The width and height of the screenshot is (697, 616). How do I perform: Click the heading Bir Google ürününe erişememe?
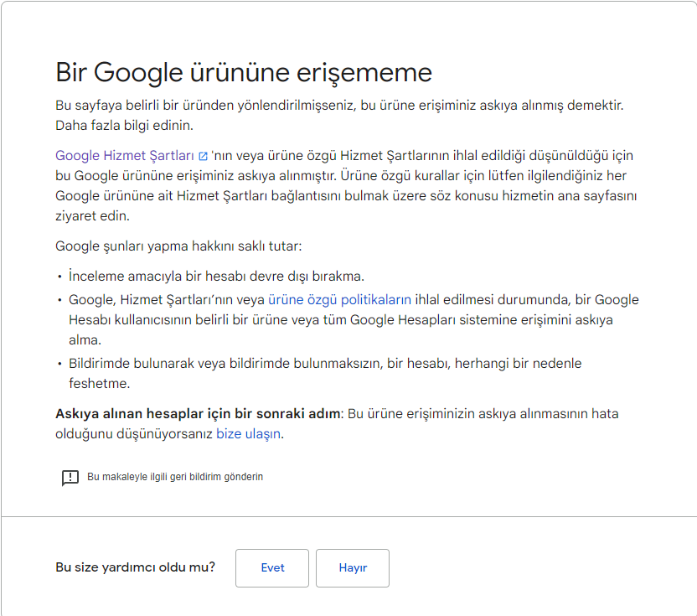(244, 72)
